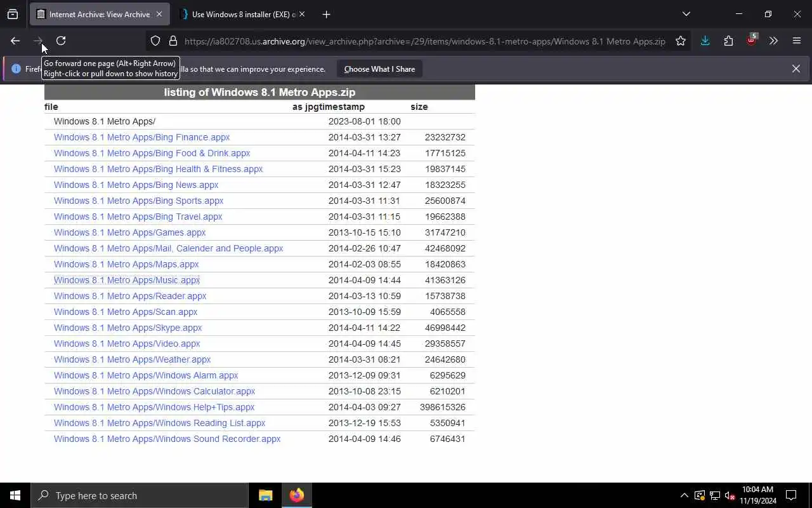Screen dimensions: 812x508
Task: Select the Internet Archive: View Archive tab
Action: tap(99, 14)
